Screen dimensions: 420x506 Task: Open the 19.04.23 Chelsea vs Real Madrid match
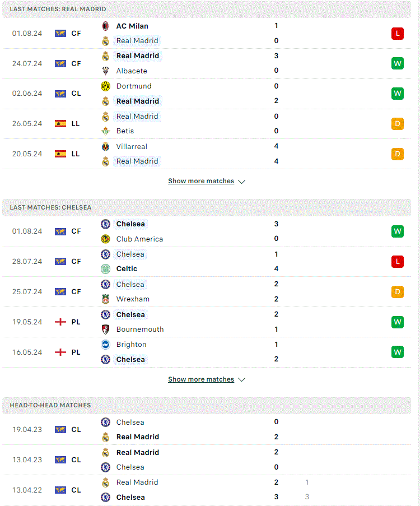(x=207, y=430)
